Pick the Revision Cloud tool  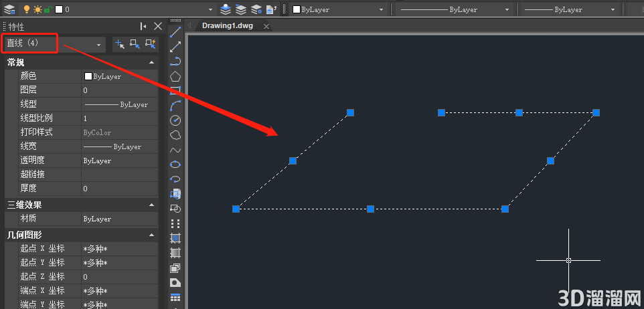coord(175,135)
